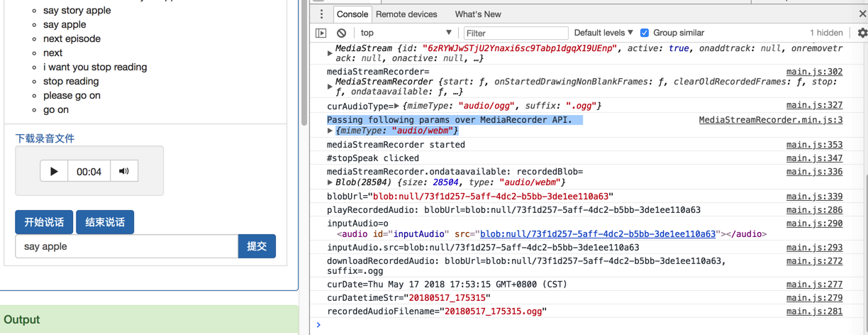Toggle the console sidebar panel icon
Viewport: 868px width, 335px height.
tap(321, 33)
